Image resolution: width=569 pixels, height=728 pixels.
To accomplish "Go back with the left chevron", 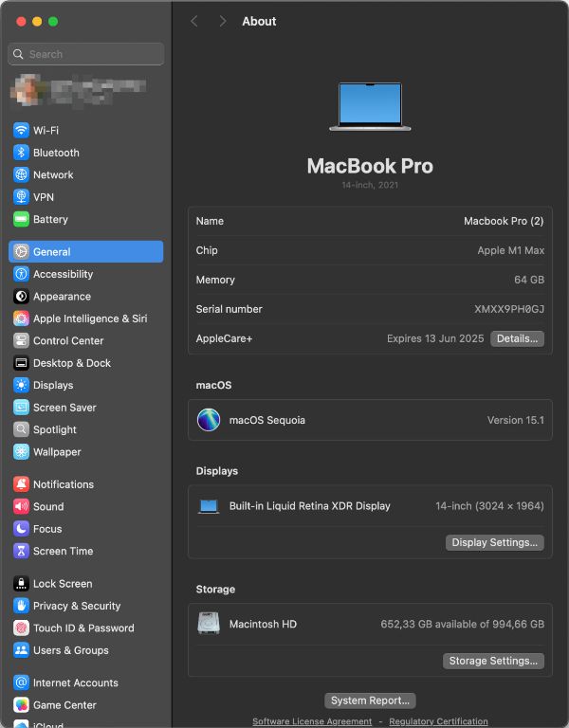I will (x=194, y=21).
